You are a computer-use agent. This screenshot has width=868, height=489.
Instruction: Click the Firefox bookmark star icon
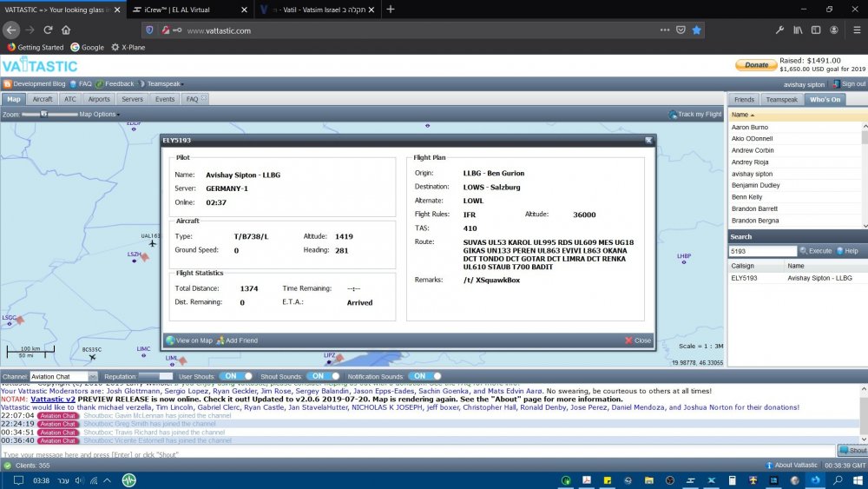(696, 30)
